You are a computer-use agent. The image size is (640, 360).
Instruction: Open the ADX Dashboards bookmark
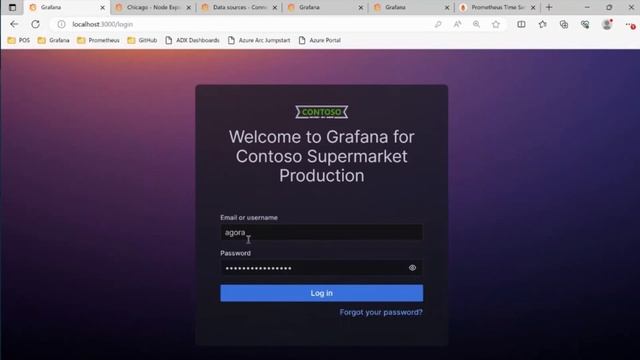click(192, 40)
